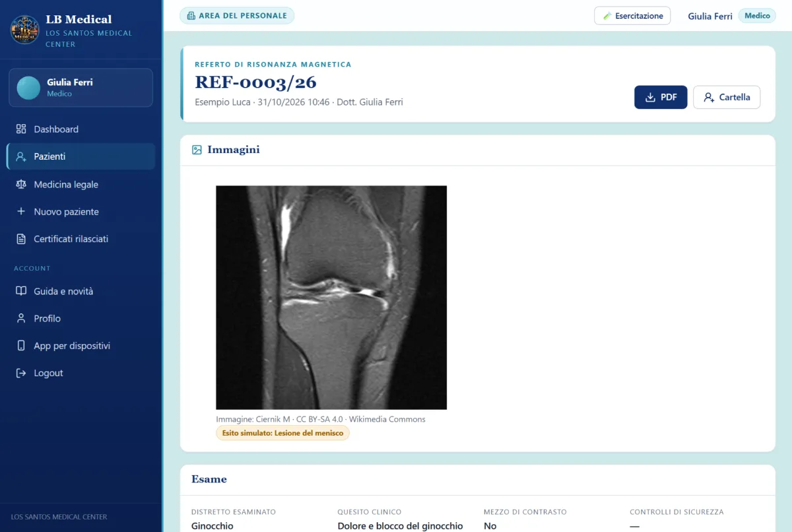Click the plus icon for Nuovo paziente

21,212
